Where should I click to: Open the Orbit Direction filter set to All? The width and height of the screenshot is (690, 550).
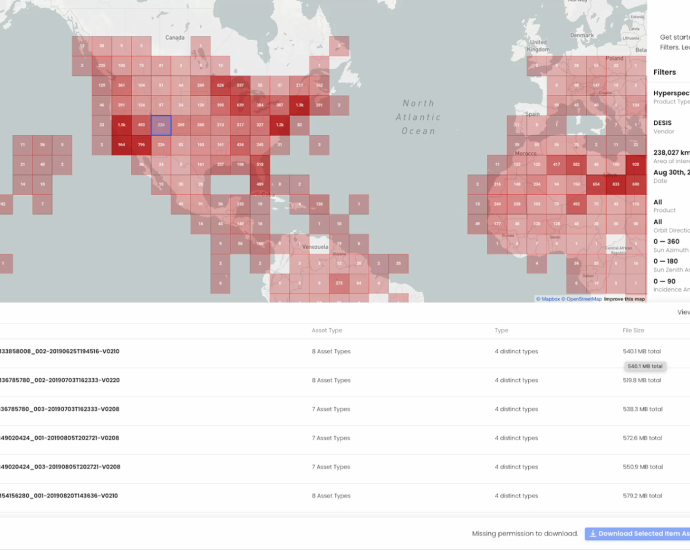[671, 226]
